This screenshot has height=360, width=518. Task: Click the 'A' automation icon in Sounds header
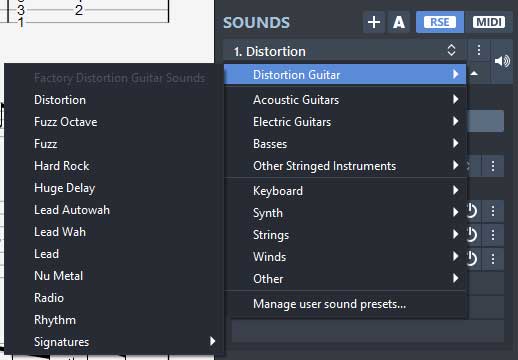pyautogui.click(x=399, y=22)
